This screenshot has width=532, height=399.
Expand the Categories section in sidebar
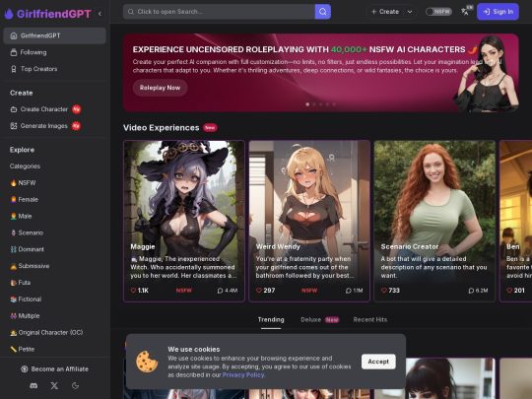pos(25,166)
